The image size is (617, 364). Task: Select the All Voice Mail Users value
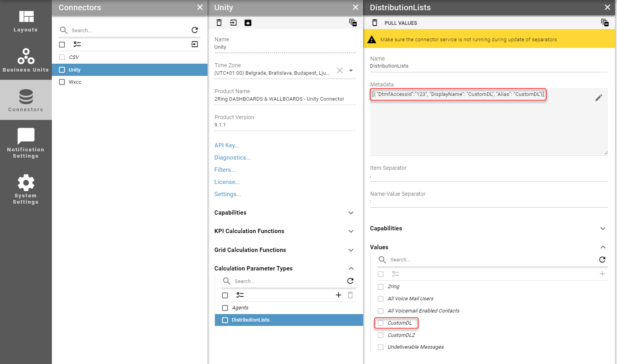tap(411, 299)
